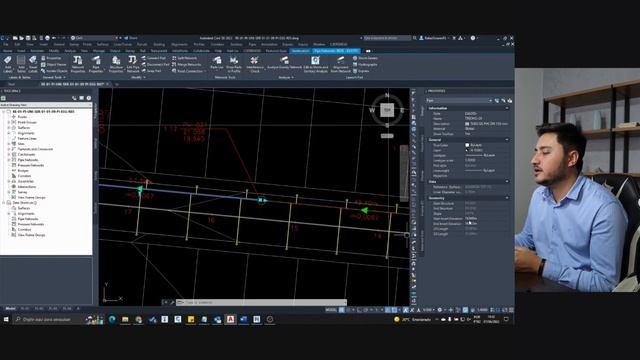
Task: Toggle the grid display in status bar
Action: point(342,310)
